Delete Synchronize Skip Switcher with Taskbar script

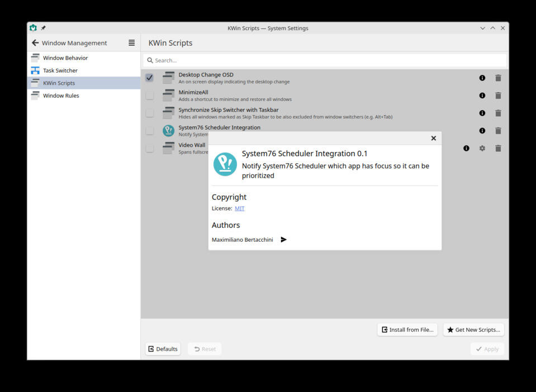[x=498, y=113]
